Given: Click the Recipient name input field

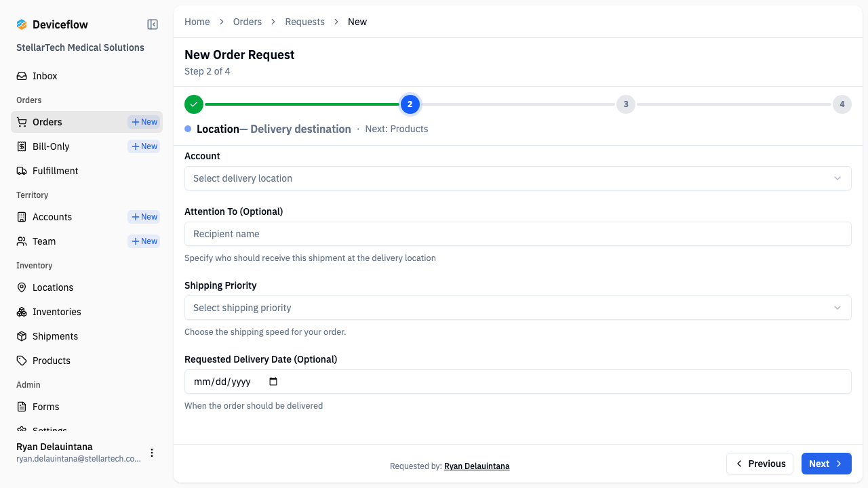Looking at the screenshot, I should (x=518, y=234).
